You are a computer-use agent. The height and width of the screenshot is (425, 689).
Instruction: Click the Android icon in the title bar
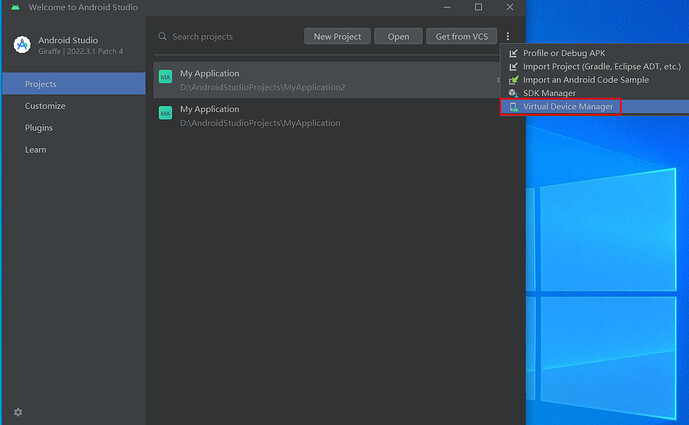[x=15, y=7]
